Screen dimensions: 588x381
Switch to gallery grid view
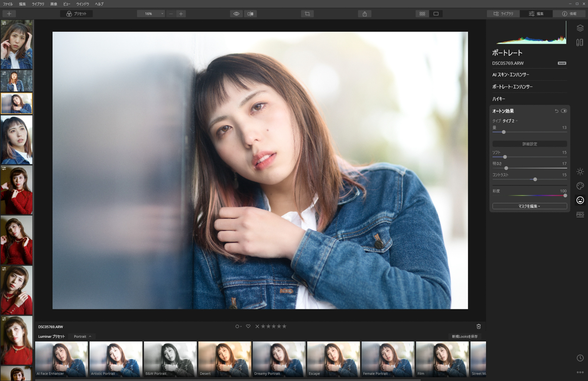pos(422,14)
